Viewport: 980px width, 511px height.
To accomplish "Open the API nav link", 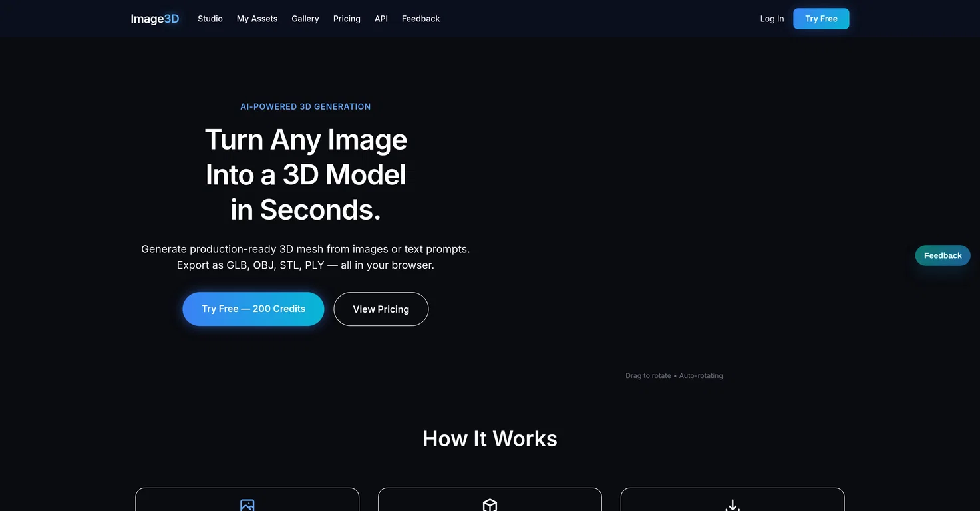I will 381,19.
